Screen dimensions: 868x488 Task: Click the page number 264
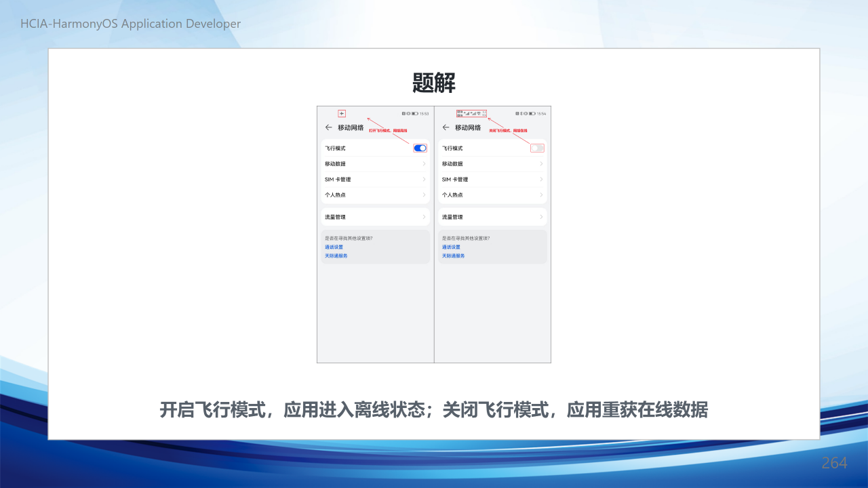[835, 463]
